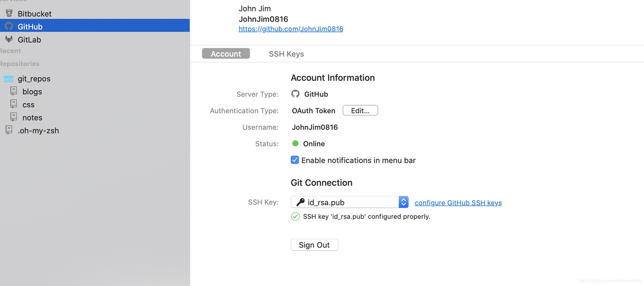Click the GitHub octocat sidebar icon
The height and width of the screenshot is (286, 644).
click(x=9, y=26)
